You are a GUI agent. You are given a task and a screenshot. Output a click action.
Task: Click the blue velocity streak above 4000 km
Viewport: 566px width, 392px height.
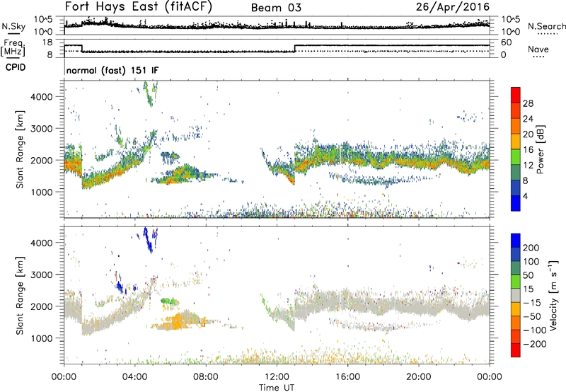148,240
